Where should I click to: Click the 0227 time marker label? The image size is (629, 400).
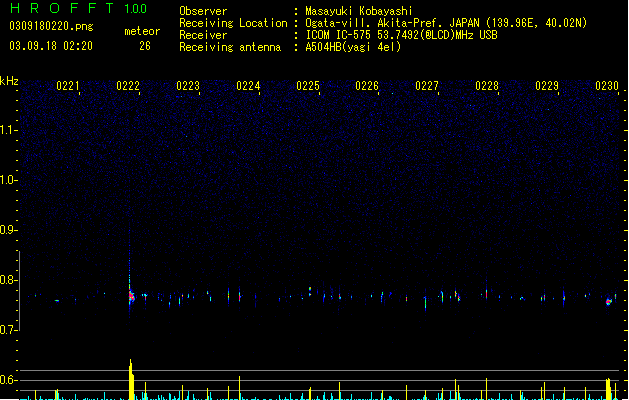pyautogui.click(x=427, y=86)
